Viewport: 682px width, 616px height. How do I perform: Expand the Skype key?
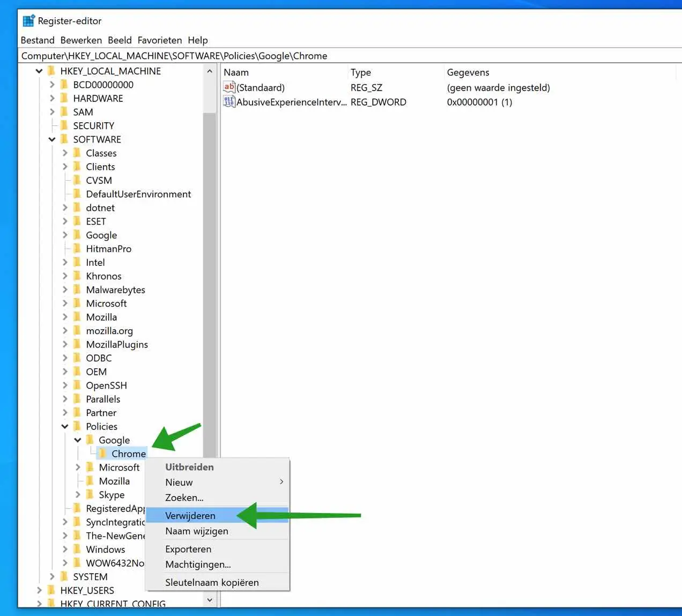(78, 495)
